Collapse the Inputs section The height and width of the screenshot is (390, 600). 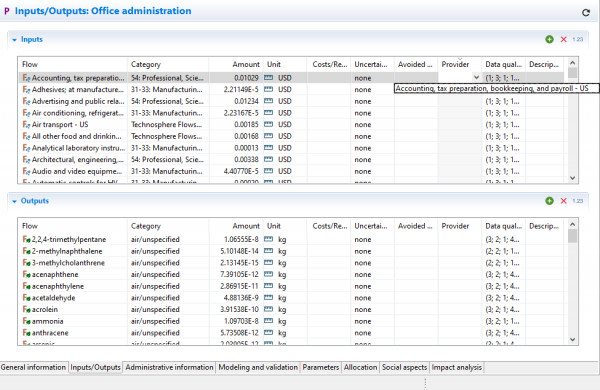click(x=14, y=40)
